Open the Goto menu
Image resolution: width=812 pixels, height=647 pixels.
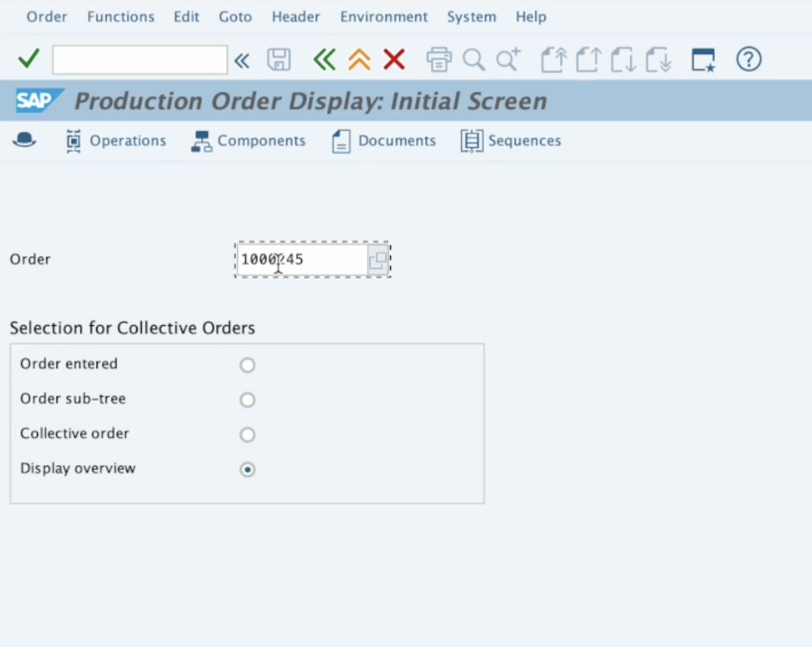pos(235,16)
